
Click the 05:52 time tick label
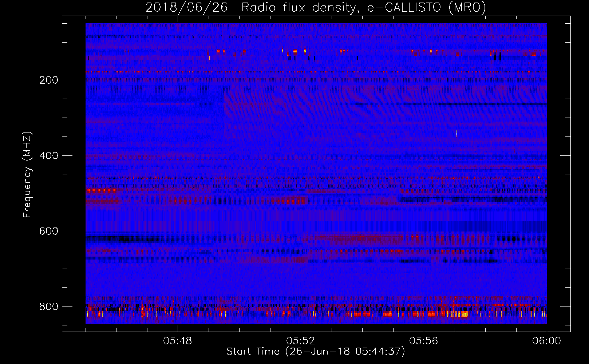tap(301, 341)
